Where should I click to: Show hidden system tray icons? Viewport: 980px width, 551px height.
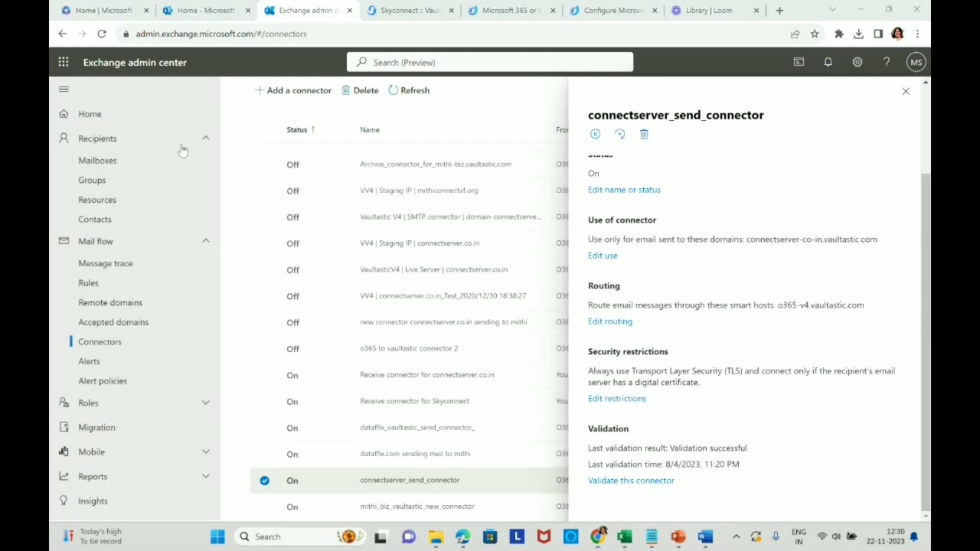pyautogui.click(x=736, y=536)
